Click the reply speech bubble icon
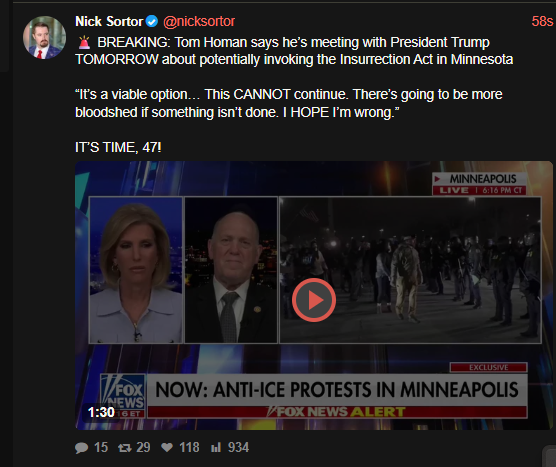Screen dimensions: 556x467 (81, 448)
